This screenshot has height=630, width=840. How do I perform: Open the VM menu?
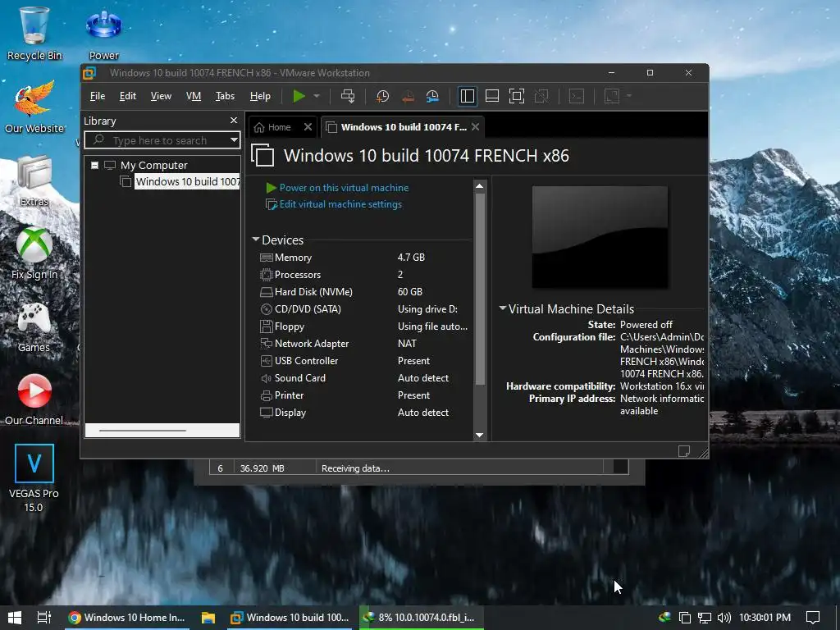194,96
